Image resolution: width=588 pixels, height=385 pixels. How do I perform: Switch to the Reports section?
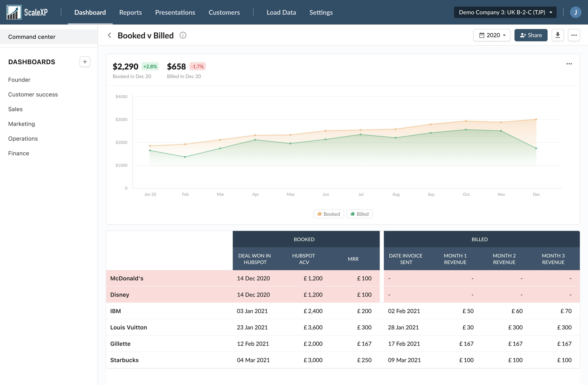tap(130, 12)
